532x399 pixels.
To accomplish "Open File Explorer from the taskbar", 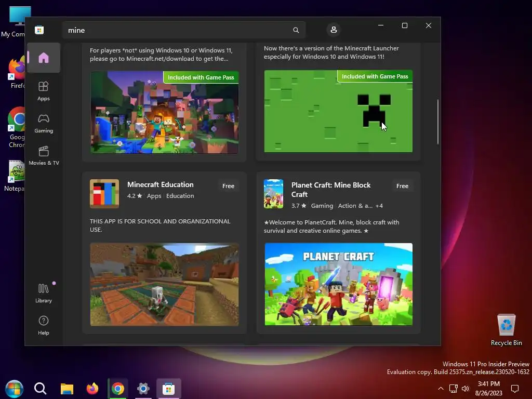I will pos(67,389).
